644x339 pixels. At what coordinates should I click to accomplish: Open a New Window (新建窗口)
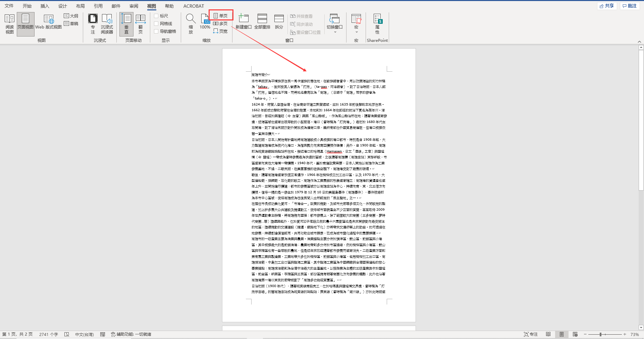(x=244, y=22)
